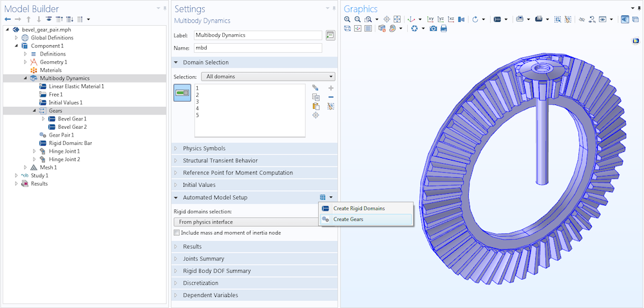The height and width of the screenshot is (308, 644).
Task: Open the All domains Selection dropdown
Action: (268, 77)
